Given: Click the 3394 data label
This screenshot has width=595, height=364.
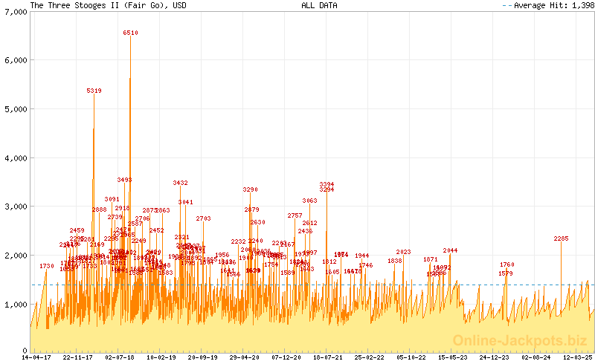Looking at the screenshot, I should (327, 184).
